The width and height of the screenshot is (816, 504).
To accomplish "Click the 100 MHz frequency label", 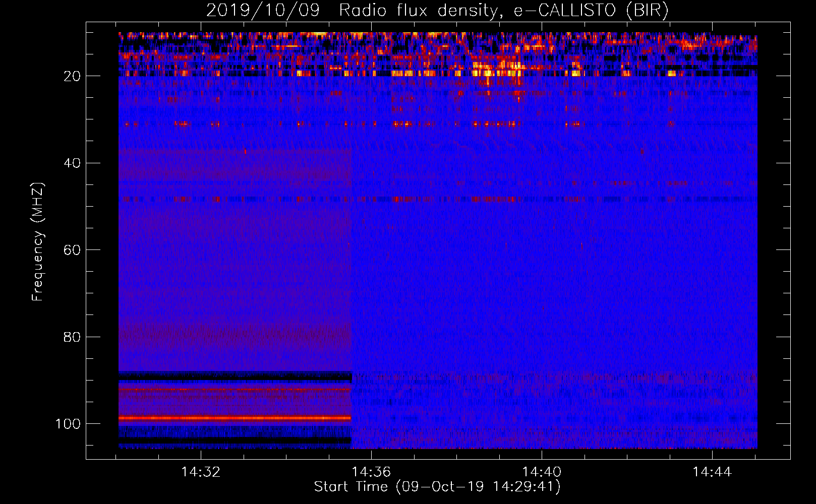I will tap(68, 424).
